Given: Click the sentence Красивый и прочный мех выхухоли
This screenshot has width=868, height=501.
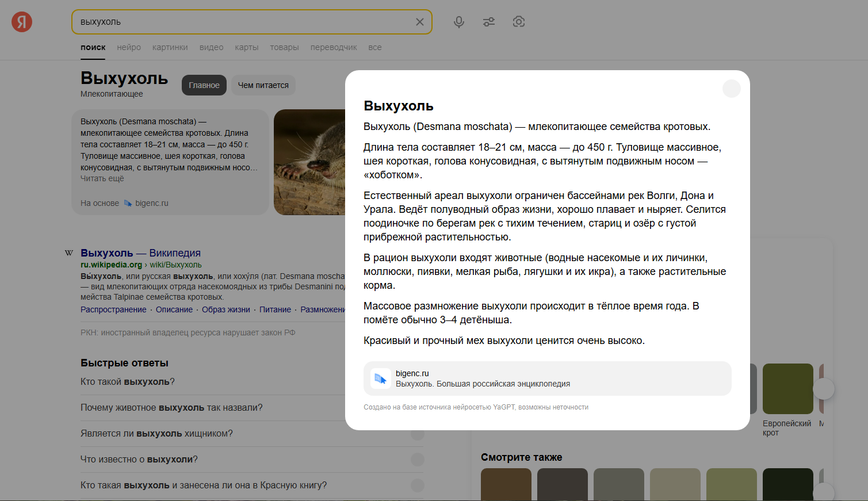Looking at the screenshot, I should 504,341.
